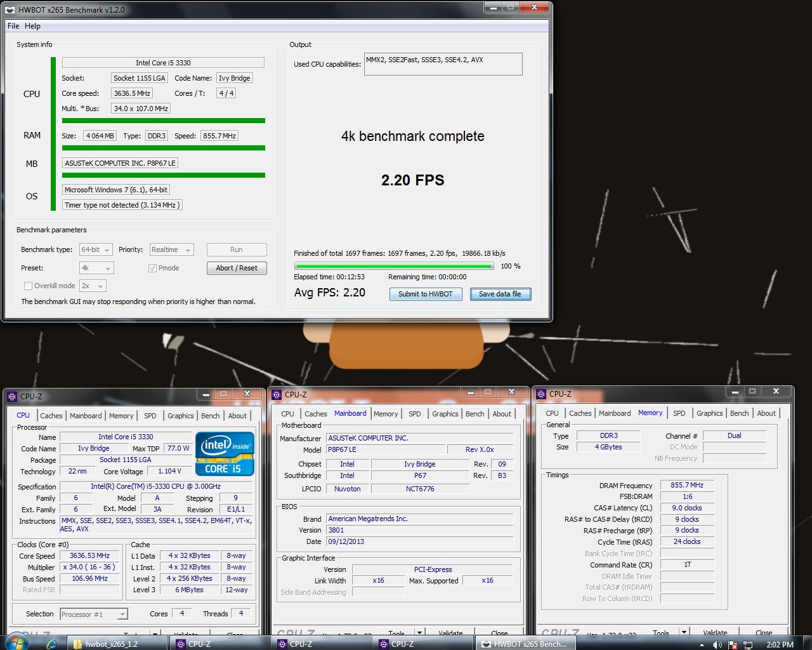Select CPU tab in the CPU-Z Memory window
812x650 pixels.
click(x=552, y=413)
